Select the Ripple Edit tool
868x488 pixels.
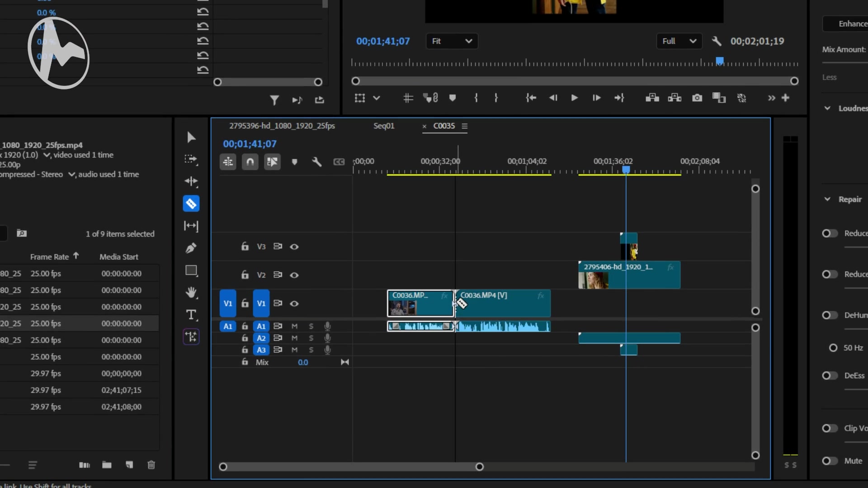tap(191, 182)
